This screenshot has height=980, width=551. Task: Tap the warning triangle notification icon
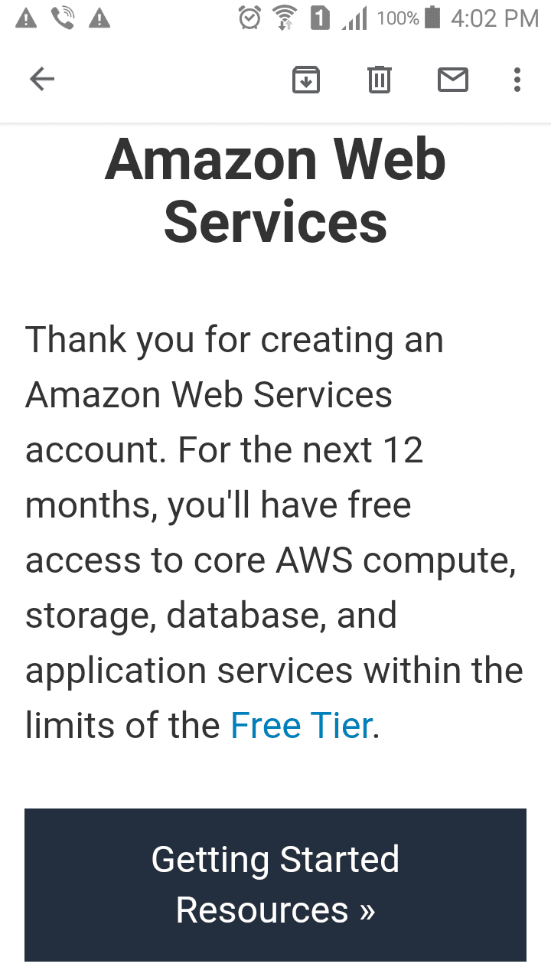[x=25, y=17]
